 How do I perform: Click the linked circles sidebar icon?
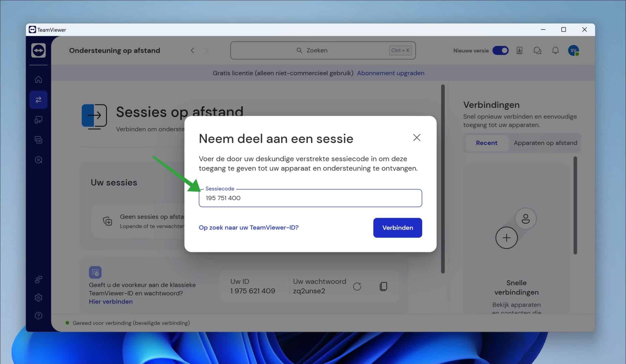38,279
